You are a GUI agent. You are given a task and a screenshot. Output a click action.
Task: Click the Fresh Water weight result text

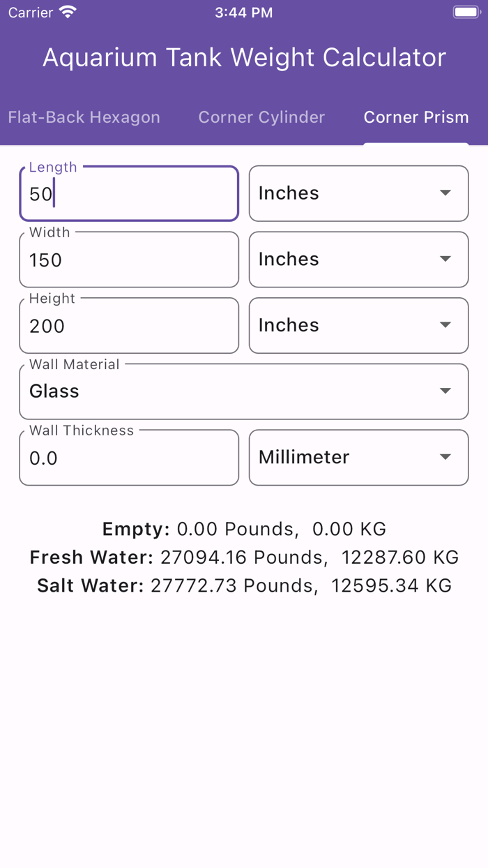(x=244, y=557)
